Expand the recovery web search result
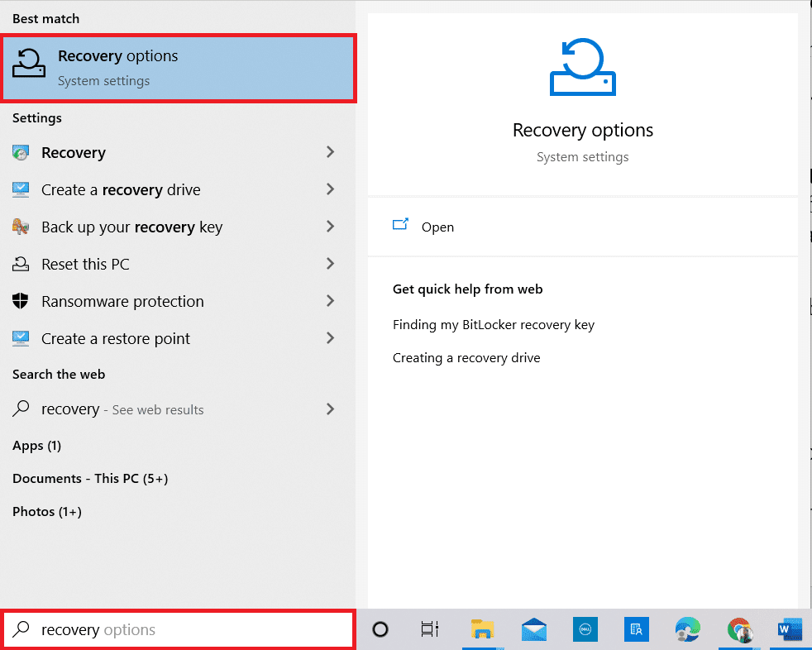Viewport: 812px width, 650px height. (x=330, y=409)
